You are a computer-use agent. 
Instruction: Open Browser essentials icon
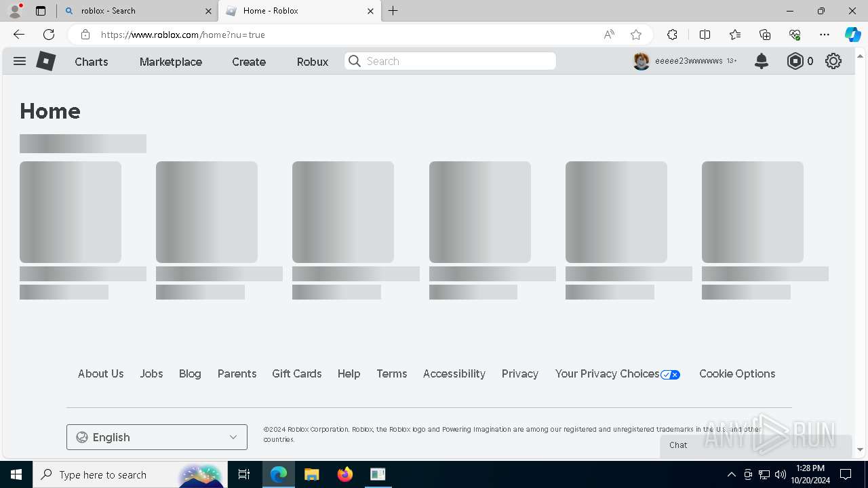click(x=795, y=35)
